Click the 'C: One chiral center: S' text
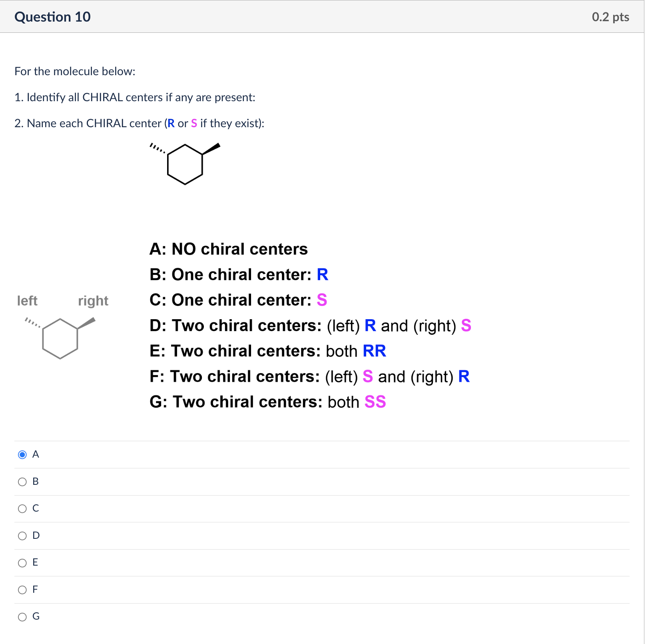 238,300
